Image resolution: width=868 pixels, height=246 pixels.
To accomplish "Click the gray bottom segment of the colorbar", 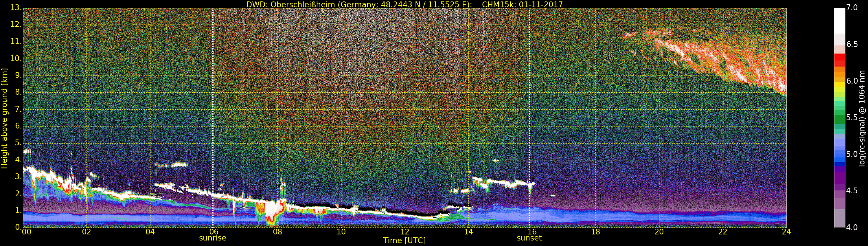I will pos(839,219).
